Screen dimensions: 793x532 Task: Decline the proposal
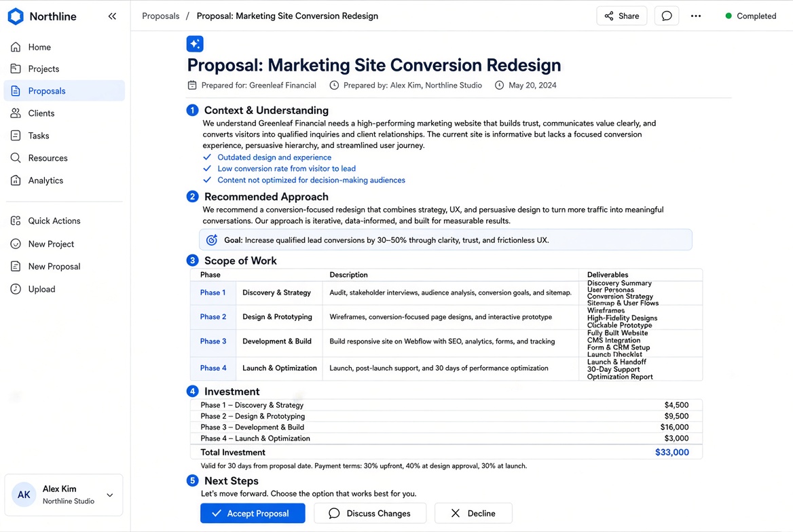click(x=473, y=513)
